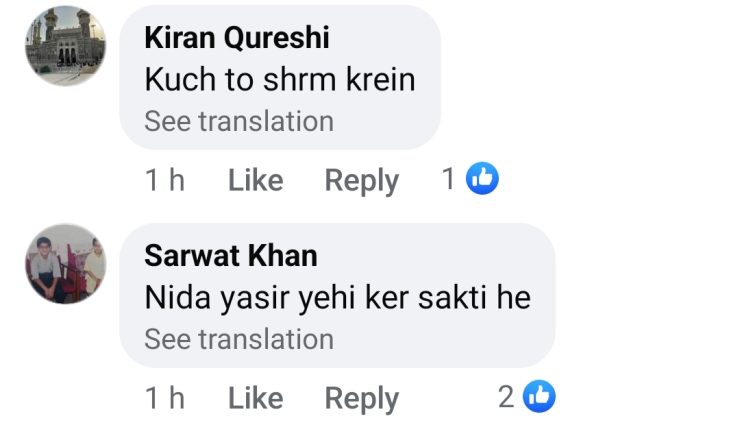The height and width of the screenshot is (425, 740).
Task: Open Sarwat Khan's profile via name
Action: click(x=231, y=256)
